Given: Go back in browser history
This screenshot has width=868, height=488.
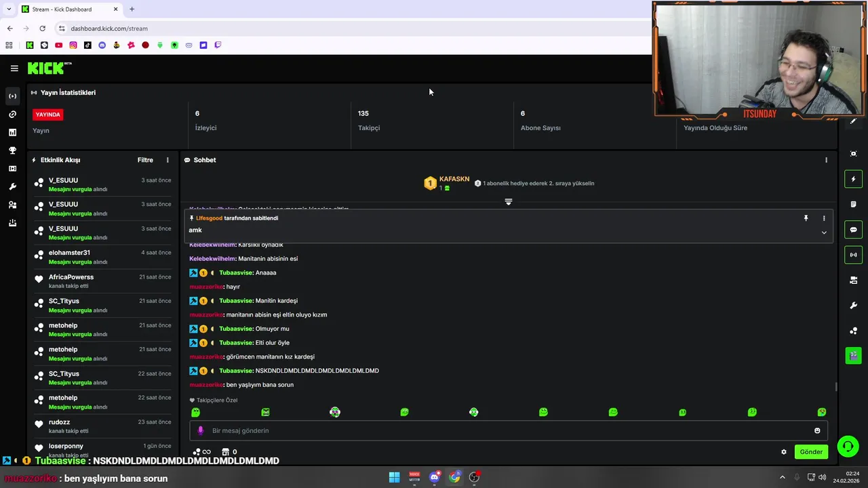Looking at the screenshot, I should tap(9, 28).
